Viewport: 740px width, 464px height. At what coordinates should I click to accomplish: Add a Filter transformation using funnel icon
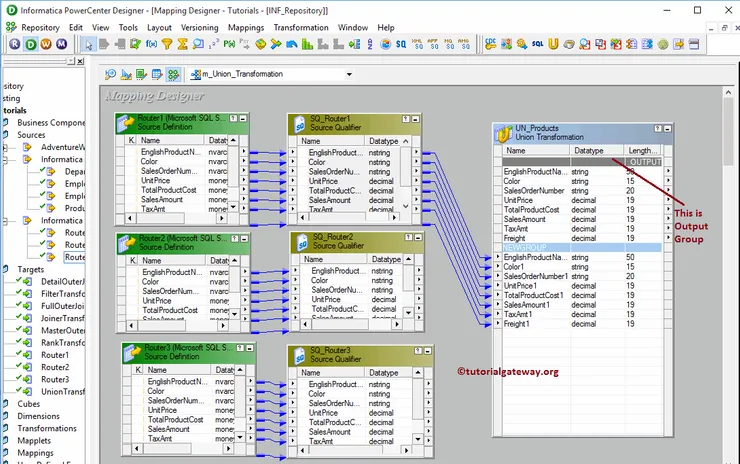click(x=167, y=44)
